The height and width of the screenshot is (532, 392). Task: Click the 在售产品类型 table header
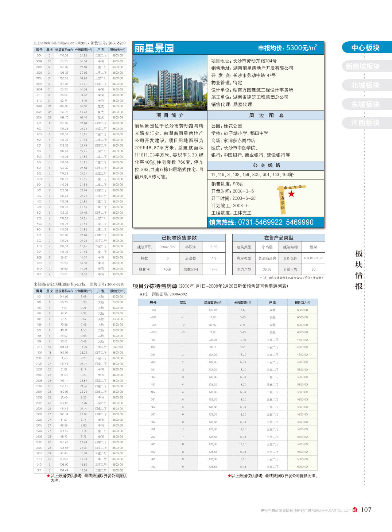coord(279,238)
